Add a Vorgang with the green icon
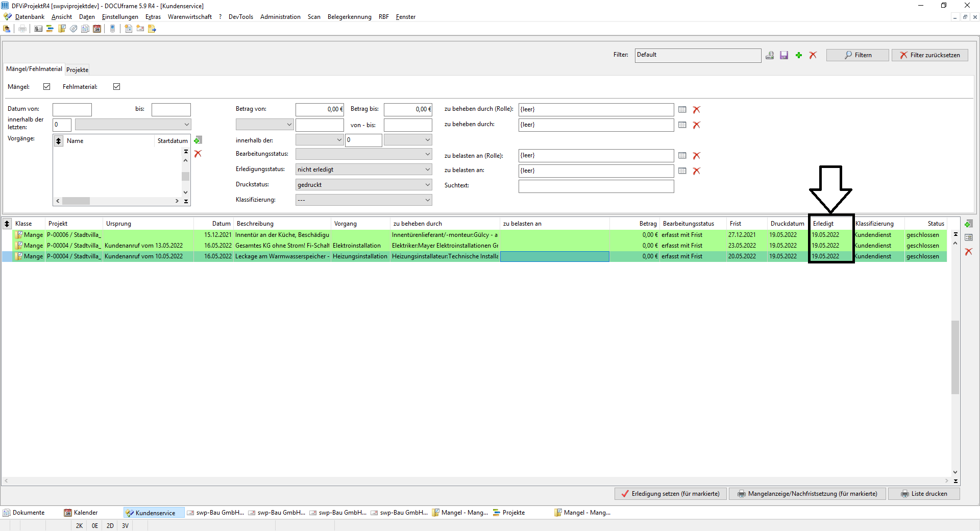This screenshot has width=980, height=531. (x=199, y=140)
